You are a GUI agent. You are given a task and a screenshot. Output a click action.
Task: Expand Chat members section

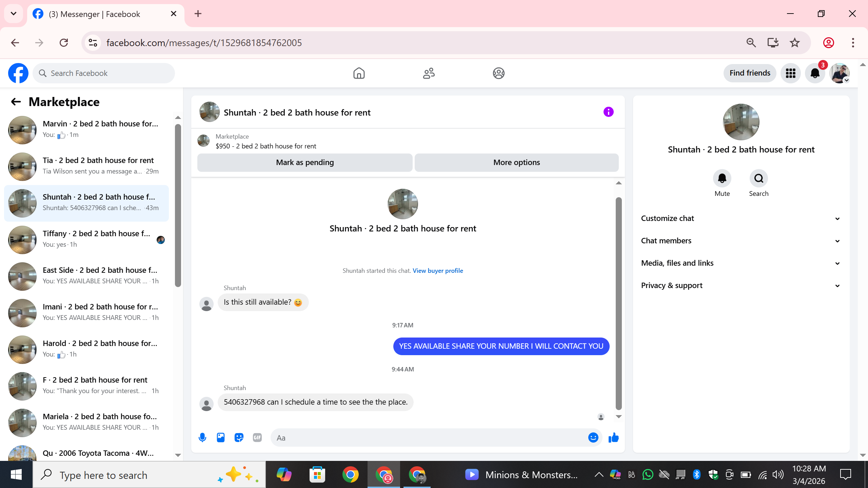[x=741, y=241]
